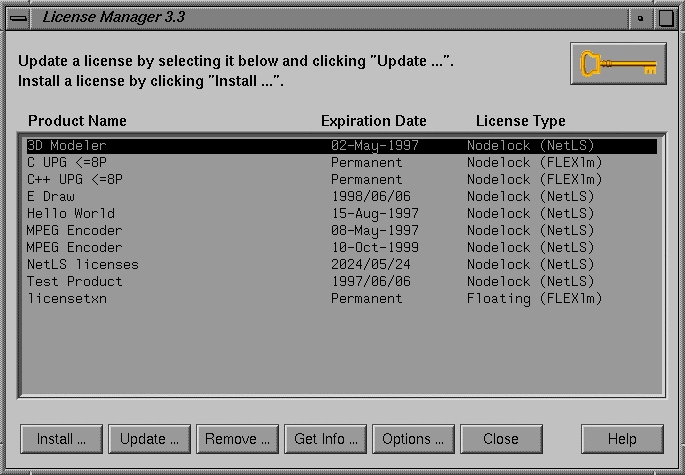685x475 pixels.
Task: Open the Remove ... dialog
Action: tap(237, 439)
